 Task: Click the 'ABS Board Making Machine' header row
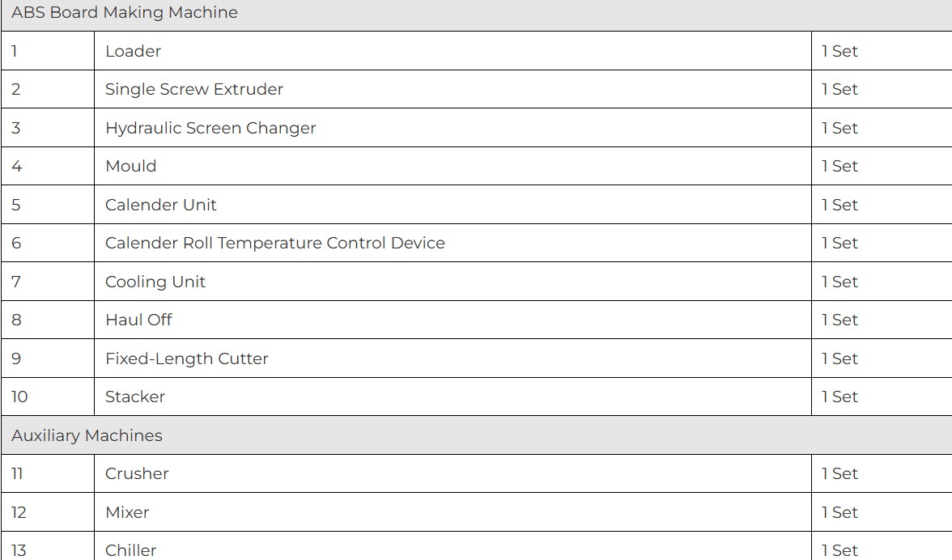pos(125,13)
